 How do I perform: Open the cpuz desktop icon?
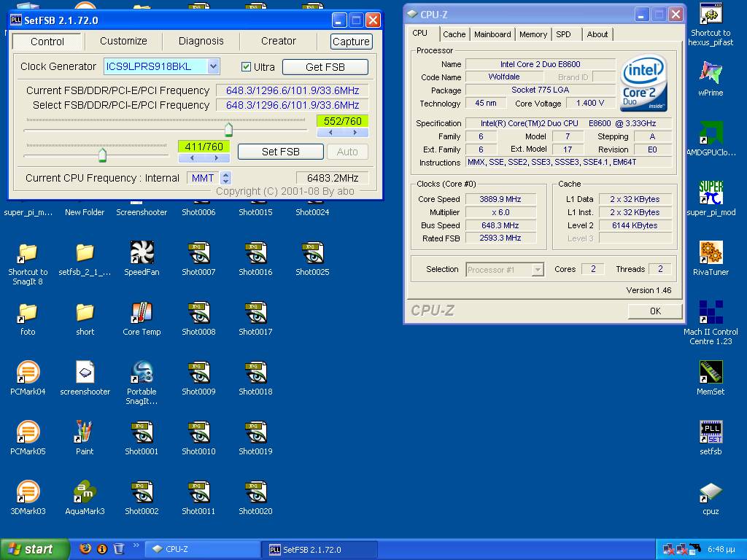pyautogui.click(x=711, y=492)
